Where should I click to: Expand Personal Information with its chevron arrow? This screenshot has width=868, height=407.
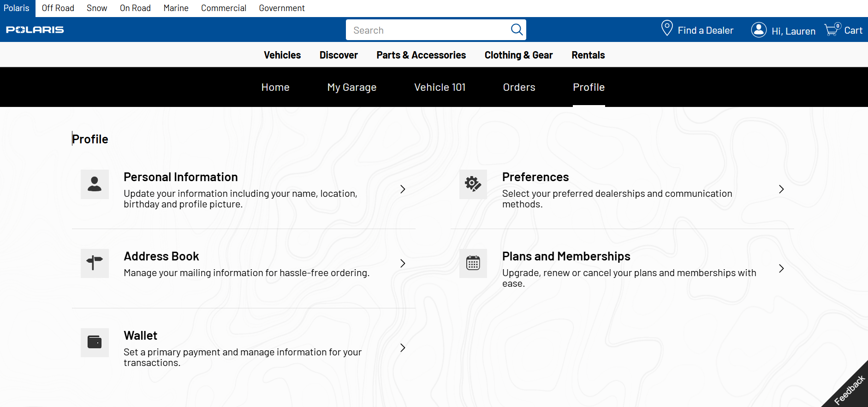pyautogui.click(x=403, y=189)
